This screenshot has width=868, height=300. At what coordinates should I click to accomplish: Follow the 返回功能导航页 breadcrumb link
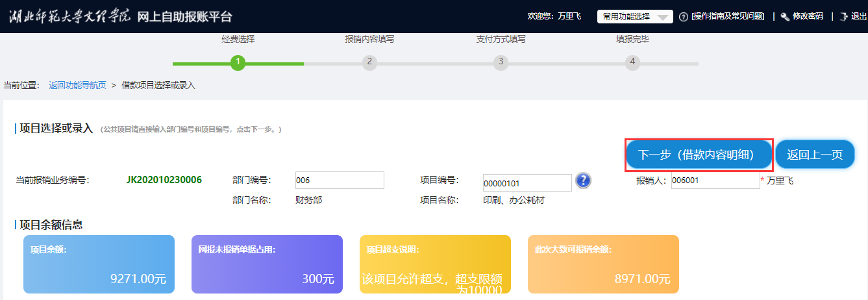77,86
